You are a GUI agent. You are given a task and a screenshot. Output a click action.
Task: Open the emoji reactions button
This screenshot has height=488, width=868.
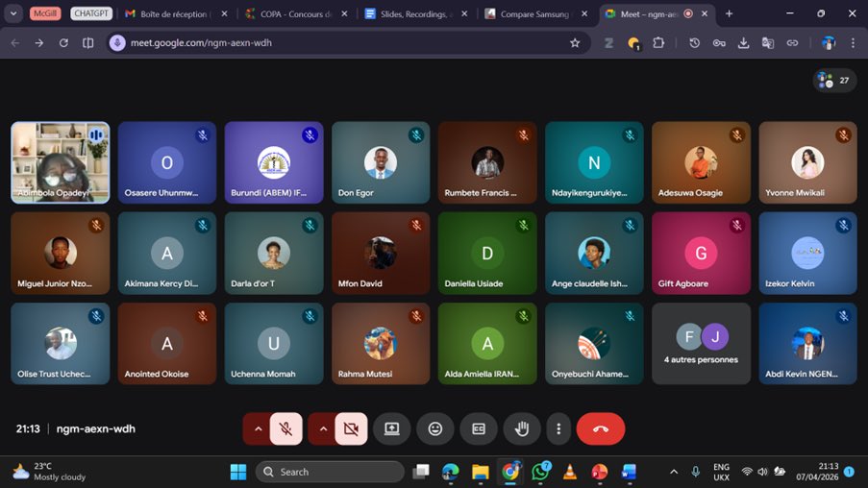click(x=435, y=428)
